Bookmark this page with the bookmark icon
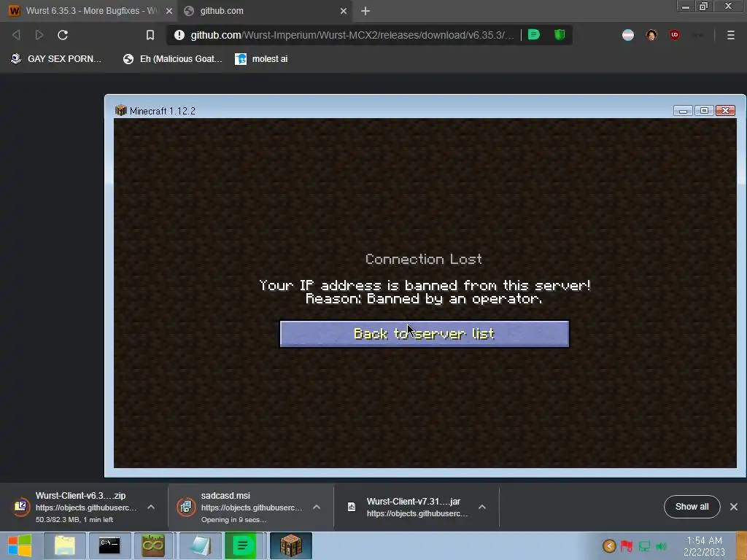Screen dimensions: 747x560 click(150, 35)
